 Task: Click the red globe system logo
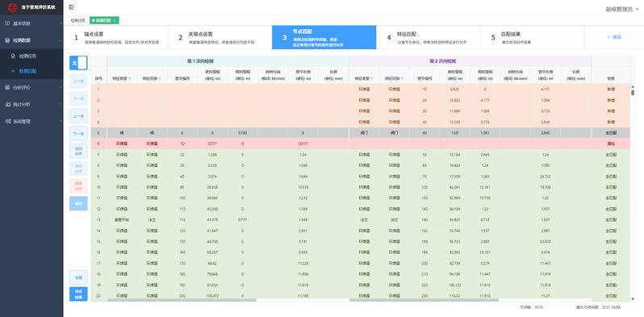click(x=13, y=7)
